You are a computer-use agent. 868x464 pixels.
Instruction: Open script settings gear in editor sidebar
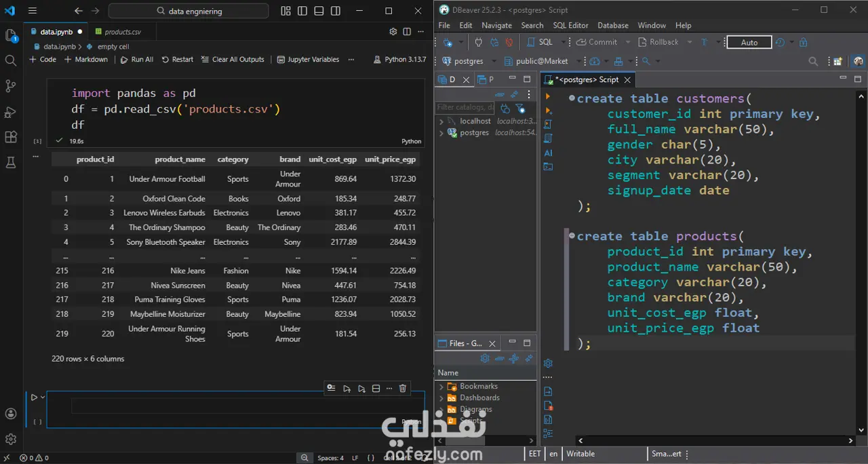click(548, 364)
